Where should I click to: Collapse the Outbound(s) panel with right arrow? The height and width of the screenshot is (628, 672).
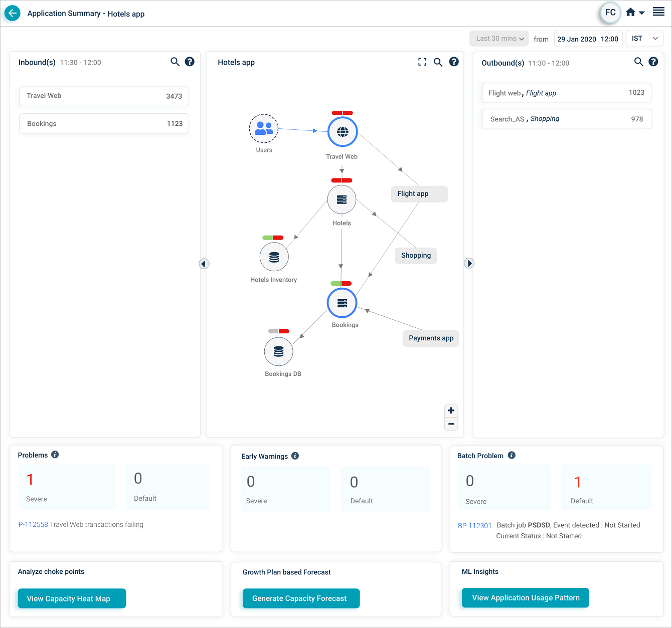(469, 263)
